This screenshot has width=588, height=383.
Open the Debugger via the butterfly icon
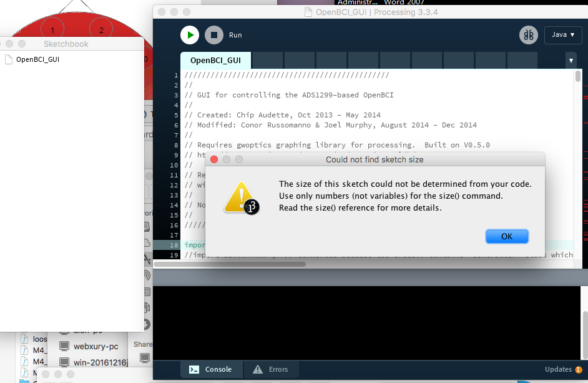528,35
